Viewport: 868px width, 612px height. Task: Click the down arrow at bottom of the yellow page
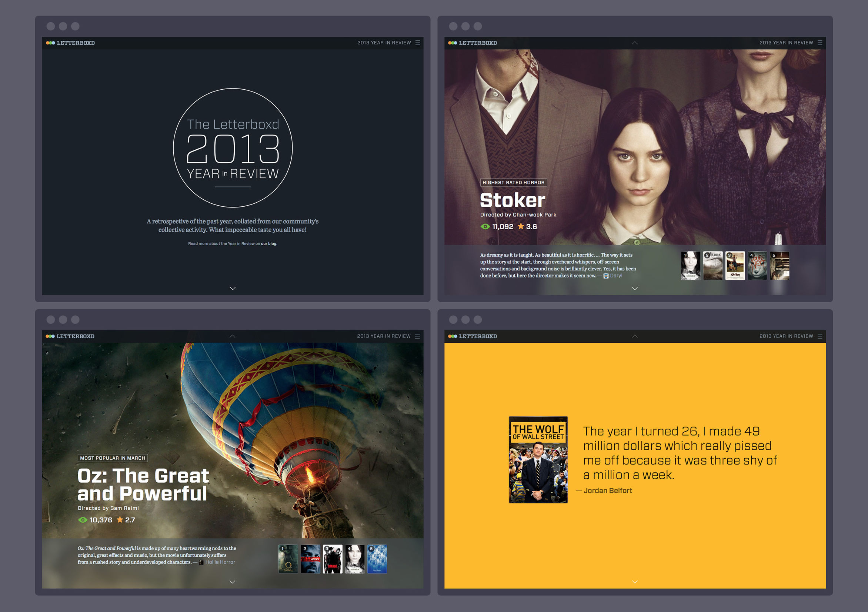pyautogui.click(x=635, y=581)
